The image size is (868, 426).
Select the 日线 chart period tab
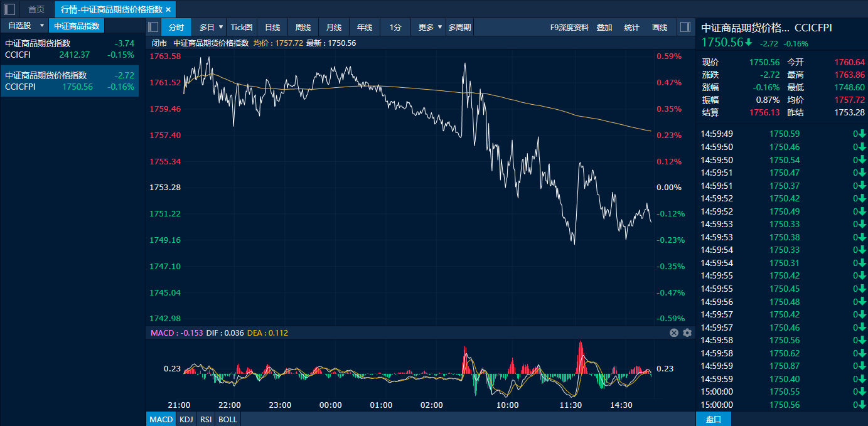[272, 27]
